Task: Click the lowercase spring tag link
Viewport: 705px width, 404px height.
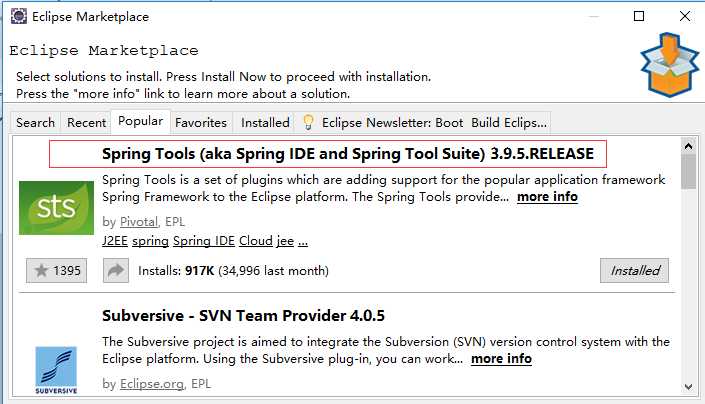Action: point(150,241)
